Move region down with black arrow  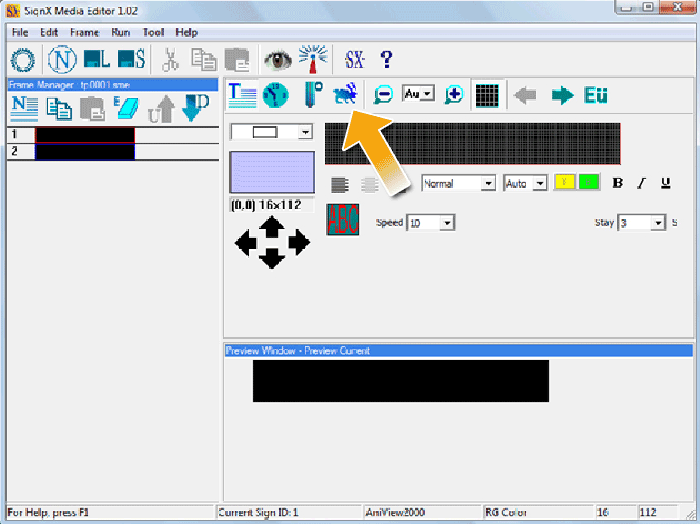pyautogui.click(x=272, y=258)
